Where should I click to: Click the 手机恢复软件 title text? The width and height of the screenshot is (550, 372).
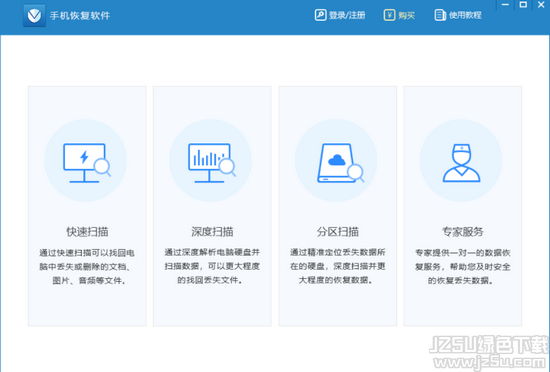coord(80,16)
